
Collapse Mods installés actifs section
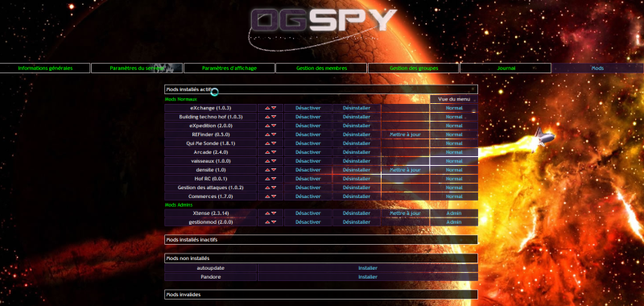[x=321, y=89]
